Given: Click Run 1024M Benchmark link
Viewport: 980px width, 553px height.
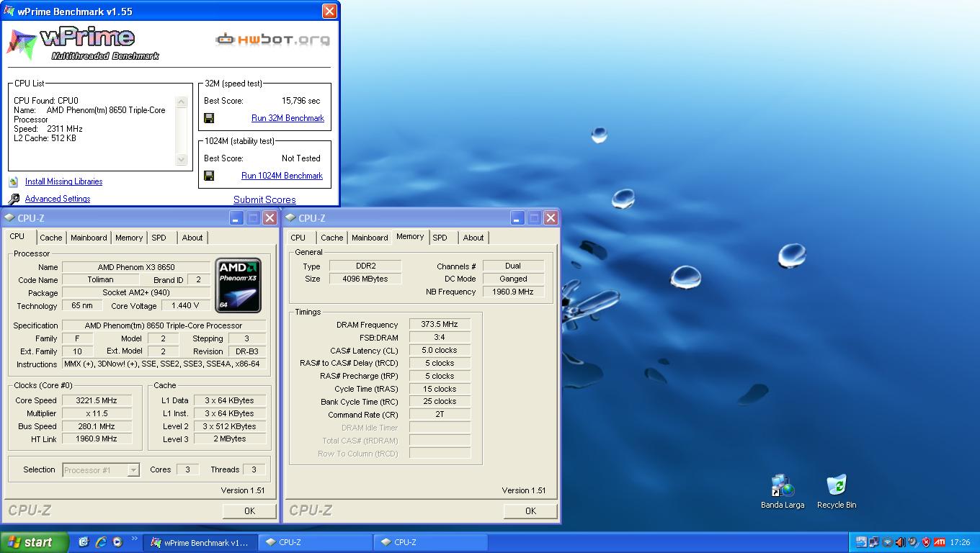Looking at the screenshot, I should [x=282, y=176].
